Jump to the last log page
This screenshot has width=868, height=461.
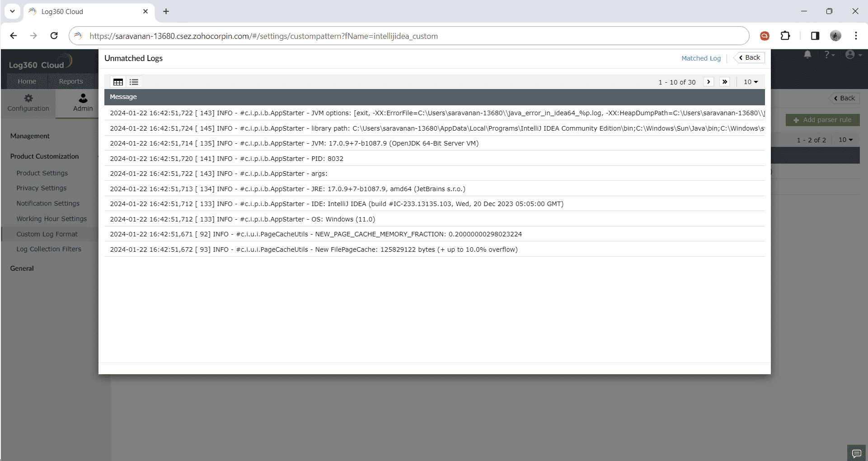[725, 82]
